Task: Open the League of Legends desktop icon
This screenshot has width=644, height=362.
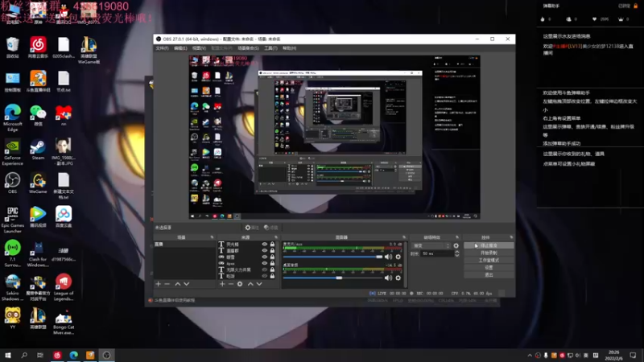Action: pyautogui.click(x=64, y=287)
